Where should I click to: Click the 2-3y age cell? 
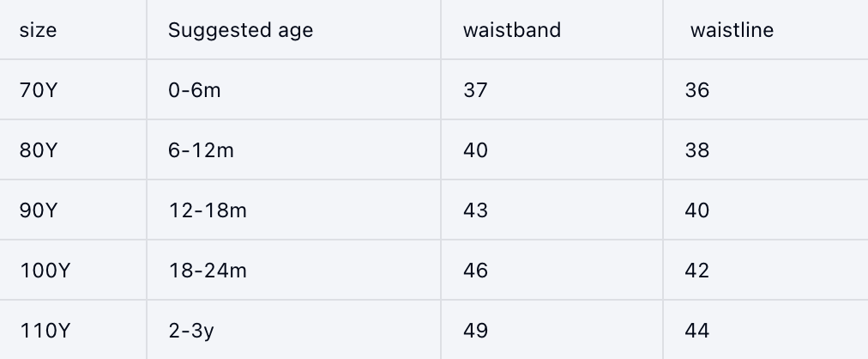pos(190,330)
